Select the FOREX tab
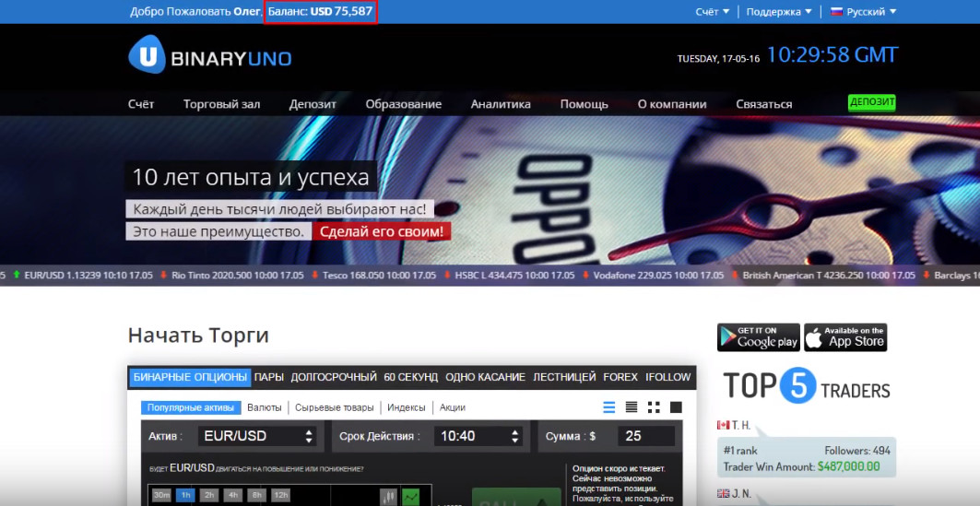 [x=620, y=377]
